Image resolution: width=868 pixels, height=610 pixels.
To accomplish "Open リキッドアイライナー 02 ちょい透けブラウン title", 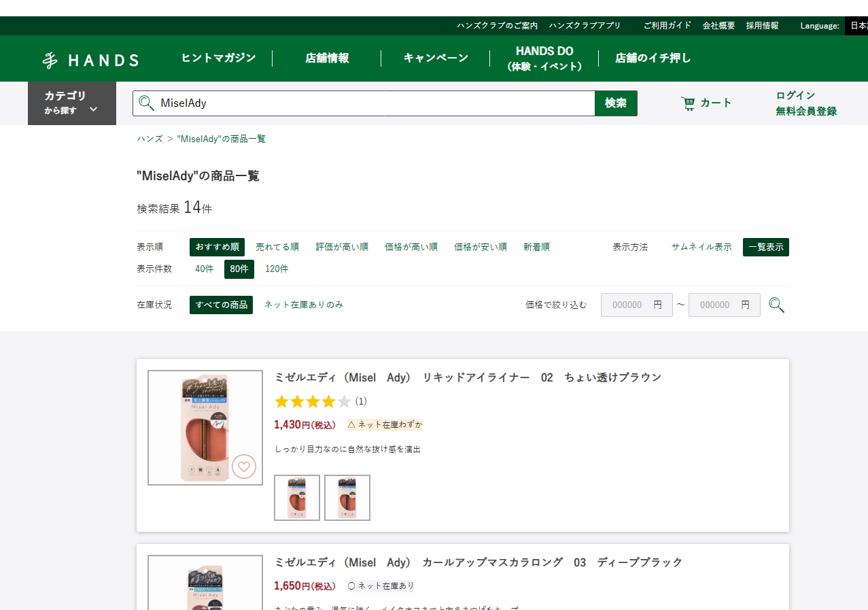I will pos(468,377).
